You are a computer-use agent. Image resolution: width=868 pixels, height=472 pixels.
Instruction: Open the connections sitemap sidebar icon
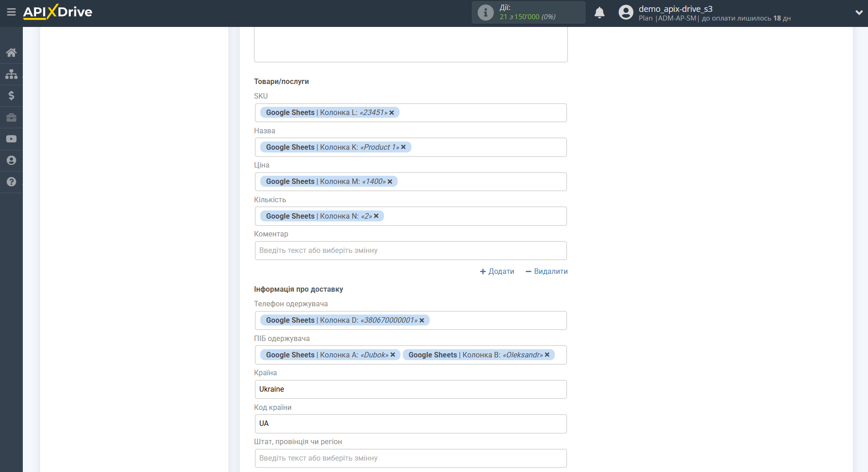pos(11,74)
